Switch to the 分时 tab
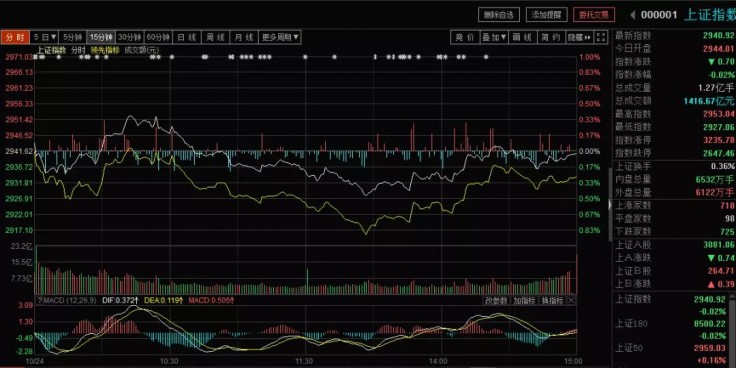736x368 pixels. 15,37
